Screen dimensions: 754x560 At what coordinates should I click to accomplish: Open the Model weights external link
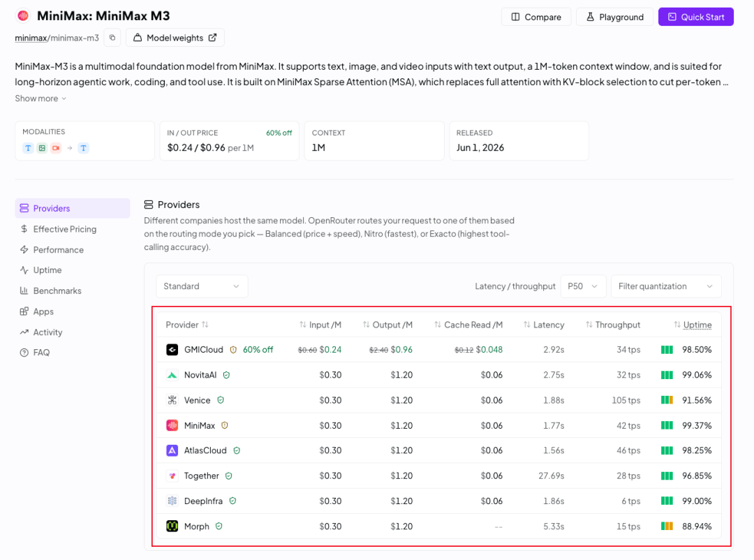[x=175, y=38]
